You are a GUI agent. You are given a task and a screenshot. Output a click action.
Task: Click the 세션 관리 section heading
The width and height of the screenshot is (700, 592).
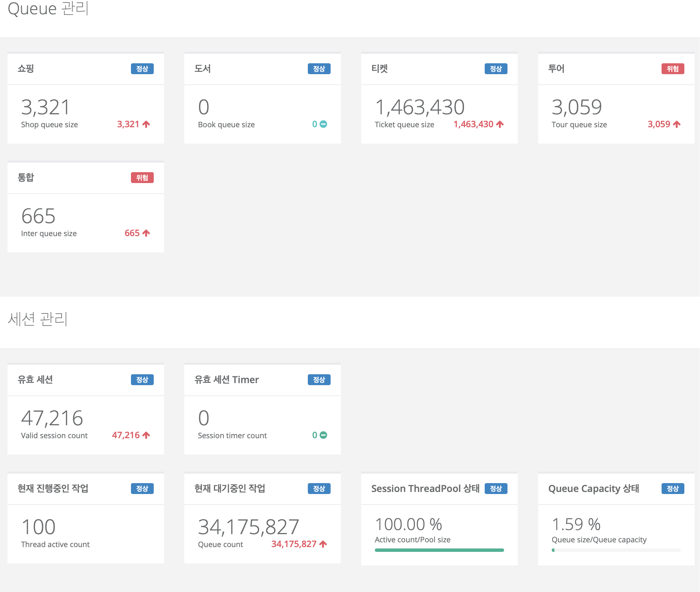click(x=37, y=319)
